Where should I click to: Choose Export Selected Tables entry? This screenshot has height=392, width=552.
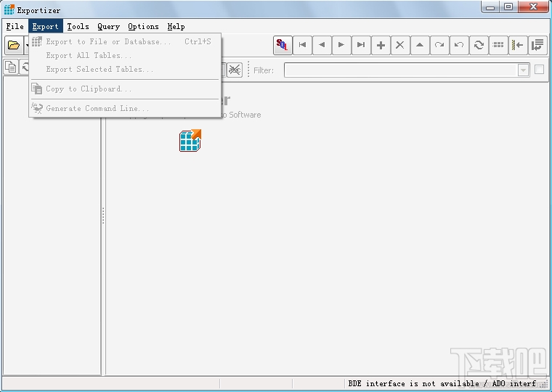point(125,69)
